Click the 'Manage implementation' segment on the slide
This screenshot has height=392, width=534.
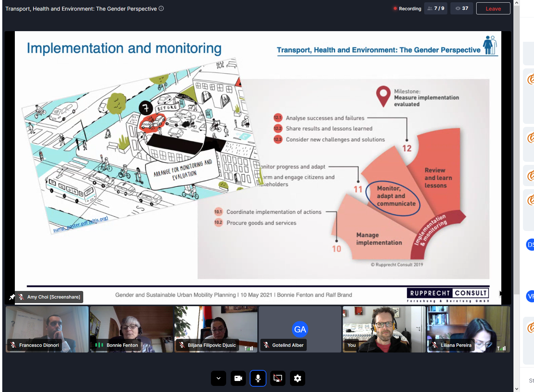click(379, 239)
